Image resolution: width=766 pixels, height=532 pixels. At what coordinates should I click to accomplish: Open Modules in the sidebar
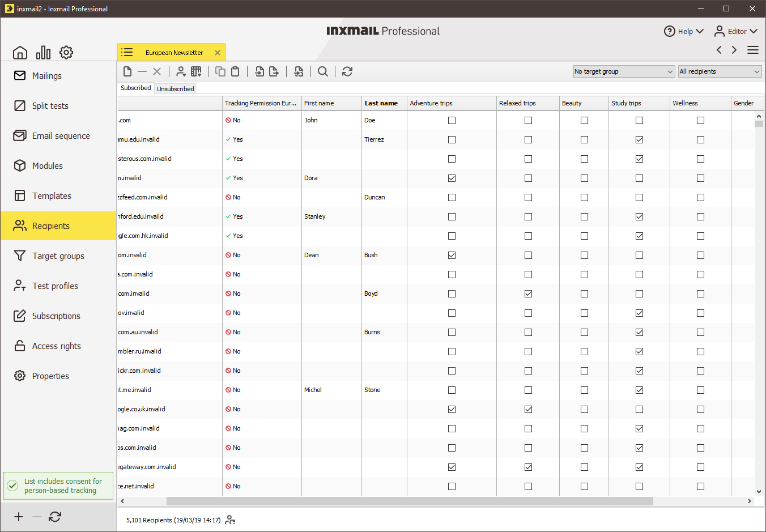coord(58,165)
